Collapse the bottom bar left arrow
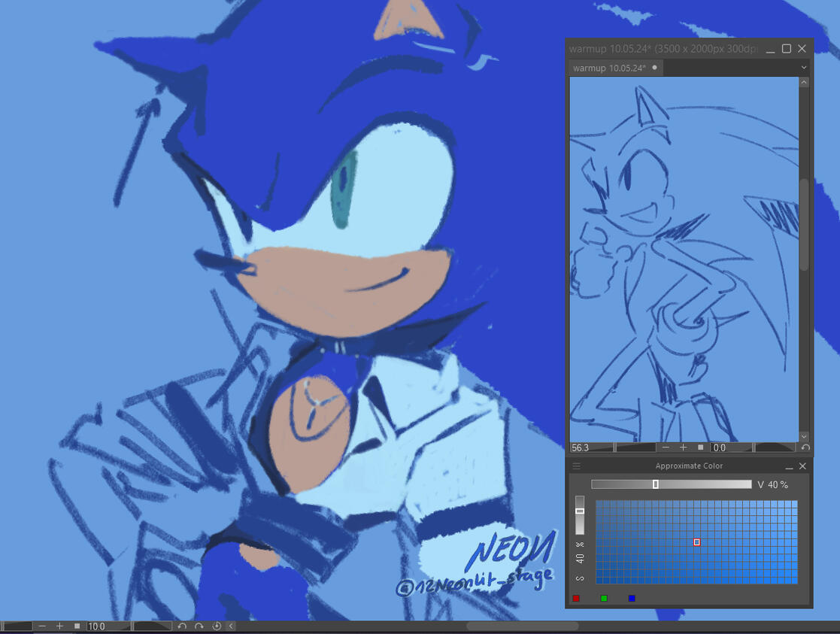Viewport: 840px width, 634px height. tap(231, 626)
